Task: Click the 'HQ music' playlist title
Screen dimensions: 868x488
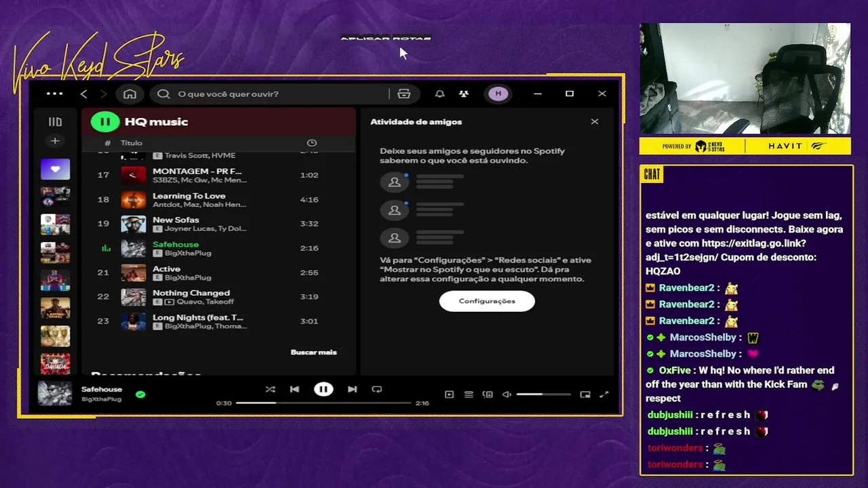Action: (156, 122)
